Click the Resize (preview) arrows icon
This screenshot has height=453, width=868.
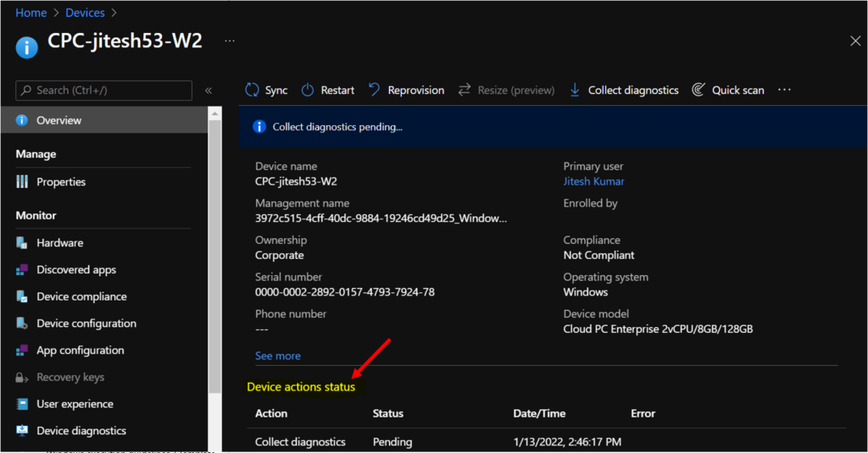[464, 90]
